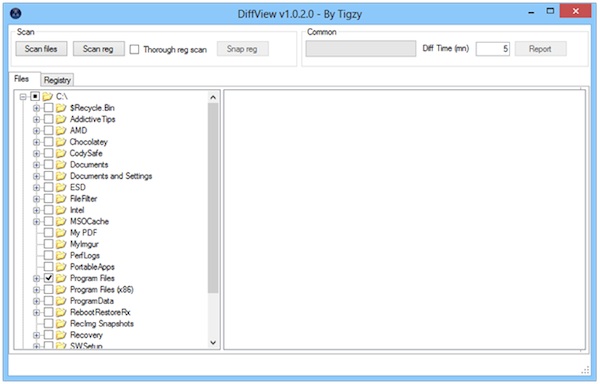Select the MyImgur folder name
This screenshot has height=384, width=600.
[85, 244]
